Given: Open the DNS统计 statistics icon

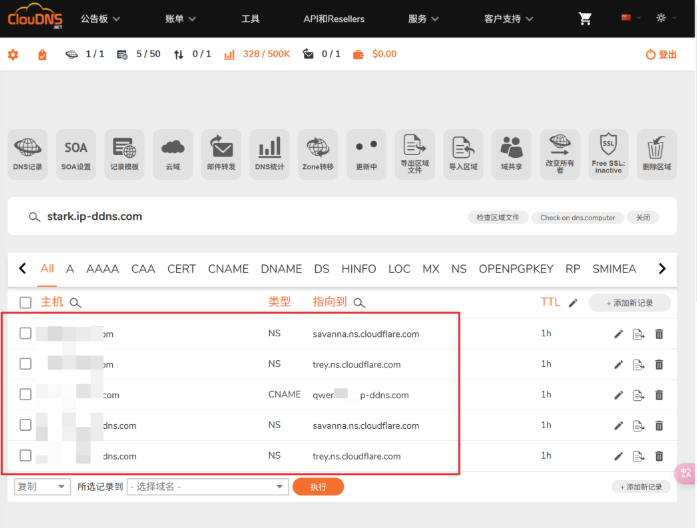Looking at the screenshot, I should pos(270,154).
